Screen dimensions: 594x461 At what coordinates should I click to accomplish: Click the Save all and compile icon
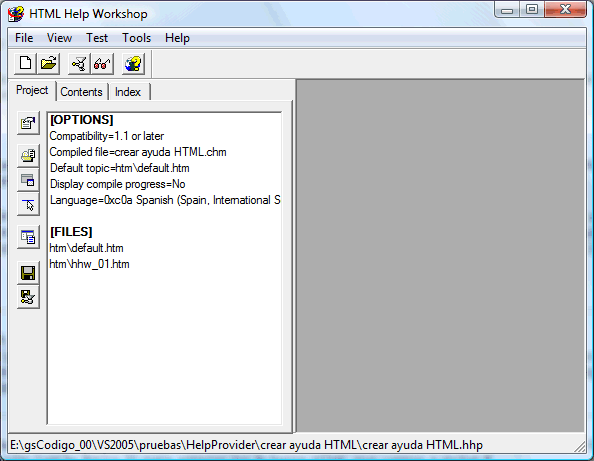coord(28,297)
